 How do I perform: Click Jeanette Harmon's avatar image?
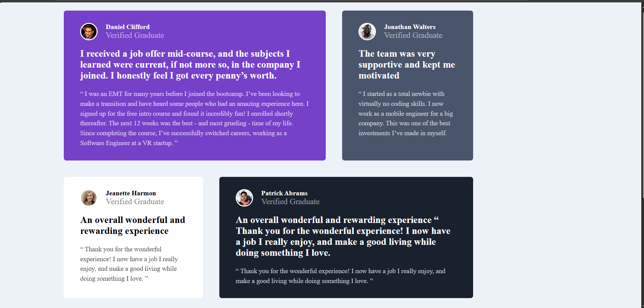pos(89,198)
